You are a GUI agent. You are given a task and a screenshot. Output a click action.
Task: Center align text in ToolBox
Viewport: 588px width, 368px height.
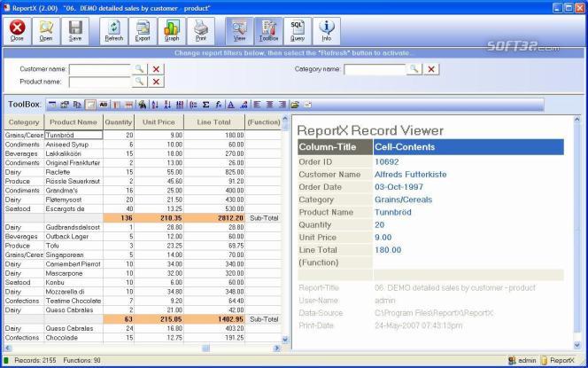pyautogui.click(x=269, y=105)
